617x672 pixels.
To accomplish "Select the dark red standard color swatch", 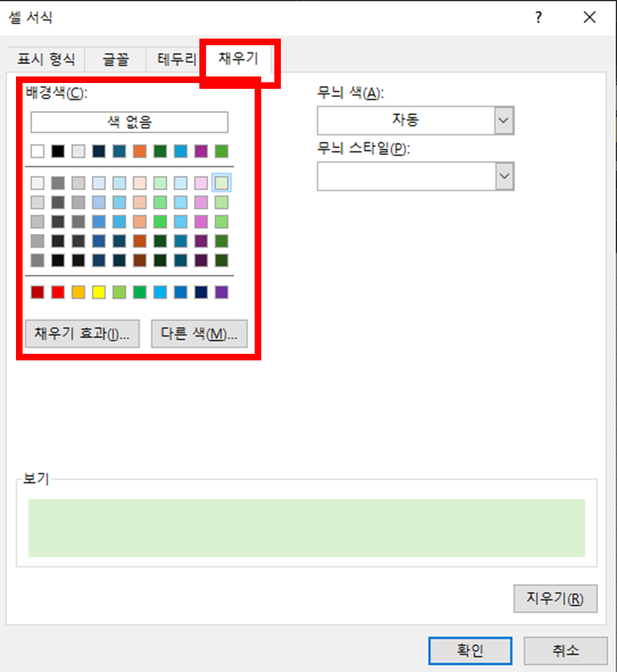I will (37, 292).
